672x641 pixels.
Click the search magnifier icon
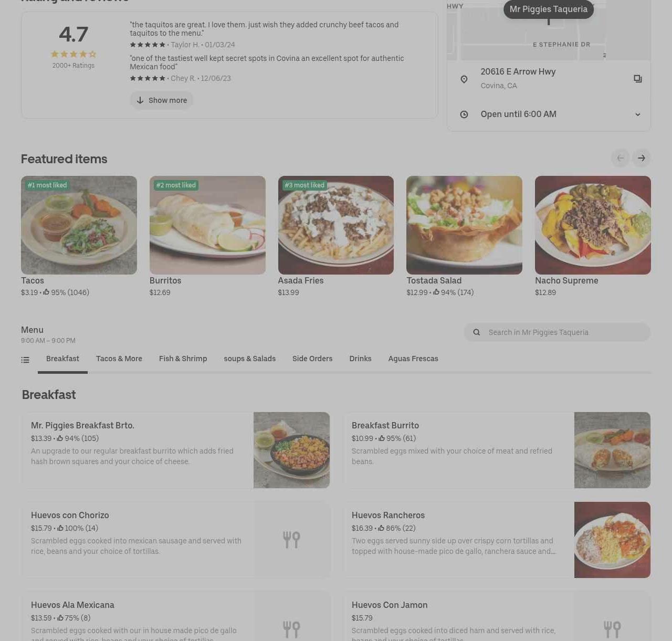(x=476, y=332)
